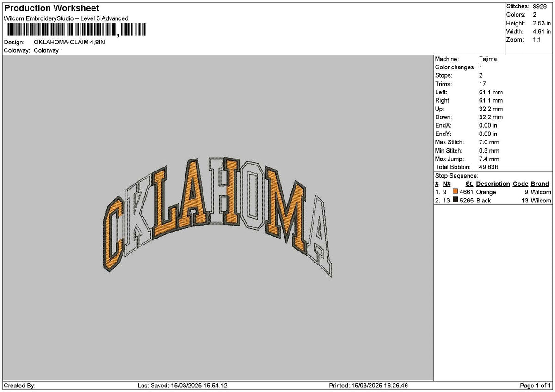555x392 pixels.
Task: Click the Max Stitch value '7.0 mm'
Action: [489, 142]
